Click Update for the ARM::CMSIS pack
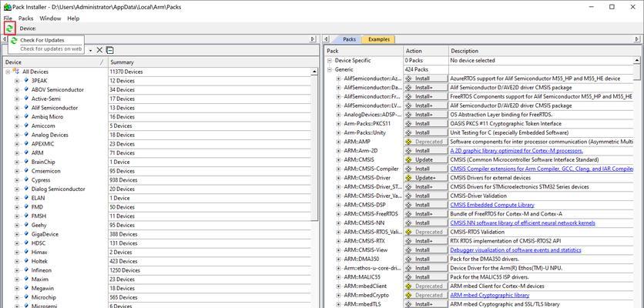This screenshot has width=644, height=308. (x=426, y=159)
